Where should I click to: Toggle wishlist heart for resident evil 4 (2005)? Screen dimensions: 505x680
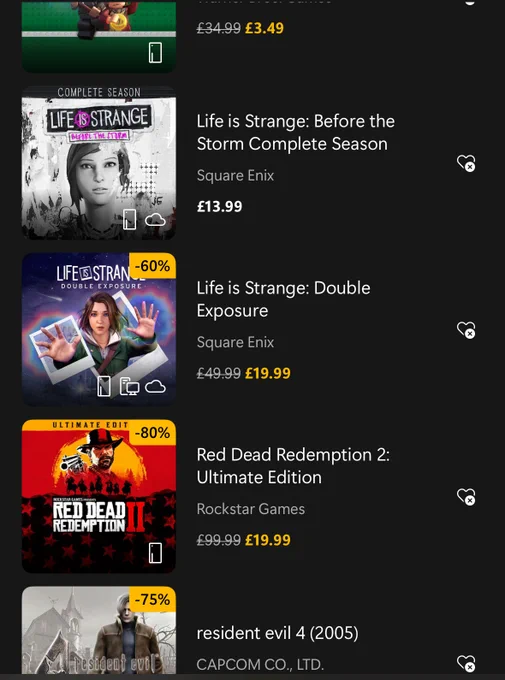(x=466, y=663)
